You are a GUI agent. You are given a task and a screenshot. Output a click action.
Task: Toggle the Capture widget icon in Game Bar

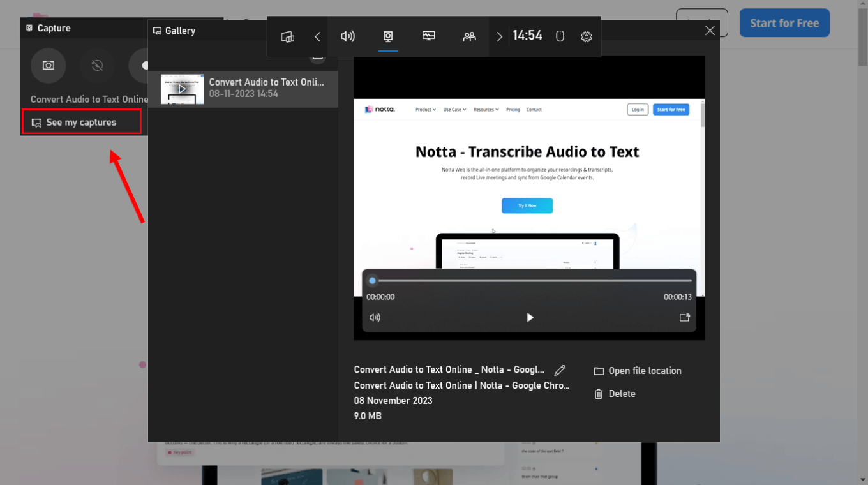(388, 36)
